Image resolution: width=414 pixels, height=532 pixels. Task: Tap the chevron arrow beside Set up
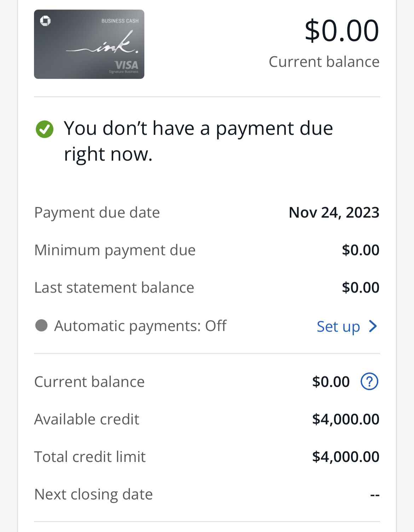[x=373, y=326]
